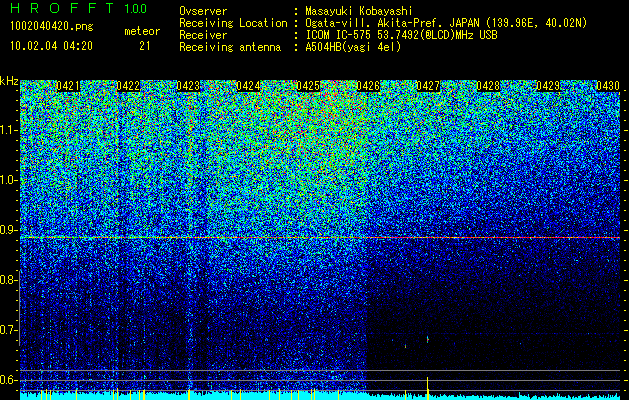Click the 0.6 frequency axis label
Screen dimensions: 629x400
click(x=8, y=380)
